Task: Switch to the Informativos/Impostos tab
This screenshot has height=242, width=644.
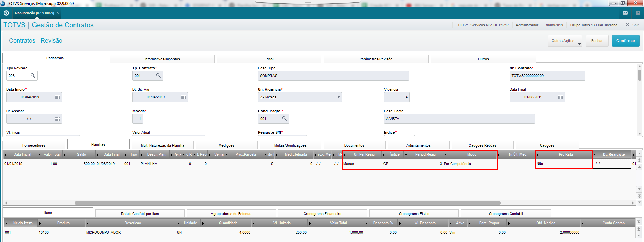Action: (x=162, y=59)
